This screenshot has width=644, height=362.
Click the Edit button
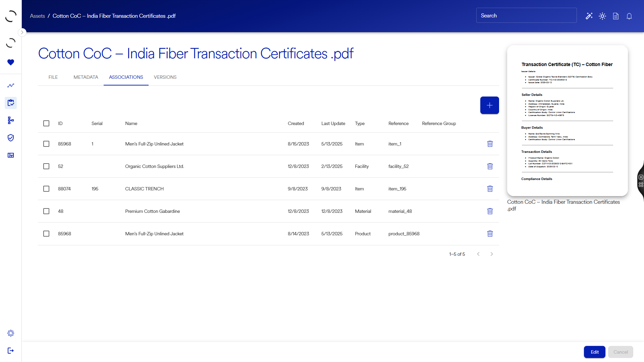pyautogui.click(x=594, y=352)
